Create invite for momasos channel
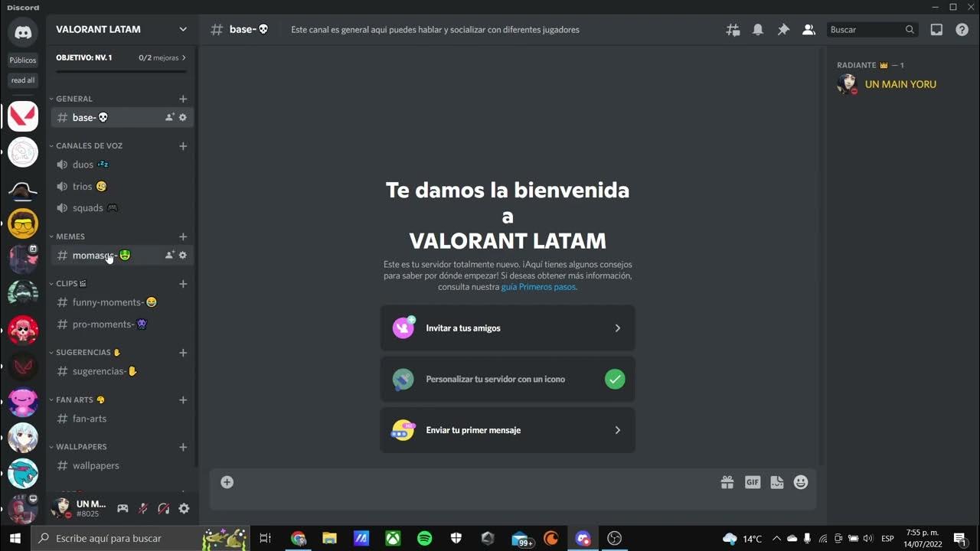The width and height of the screenshot is (980, 551). (x=169, y=255)
